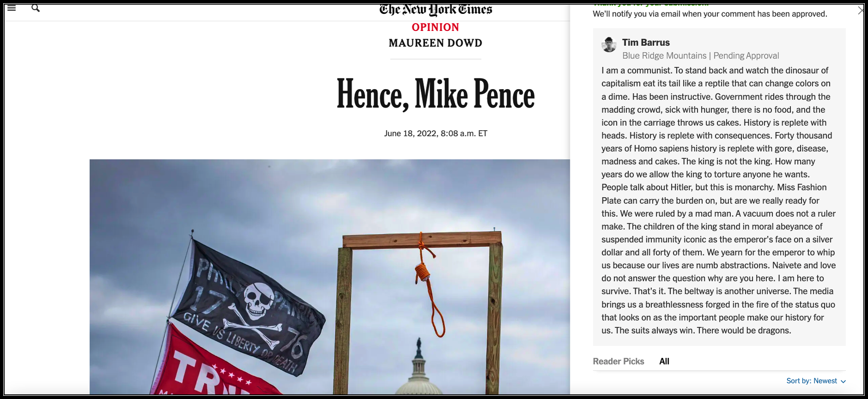Go to the Opinion section

(435, 27)
